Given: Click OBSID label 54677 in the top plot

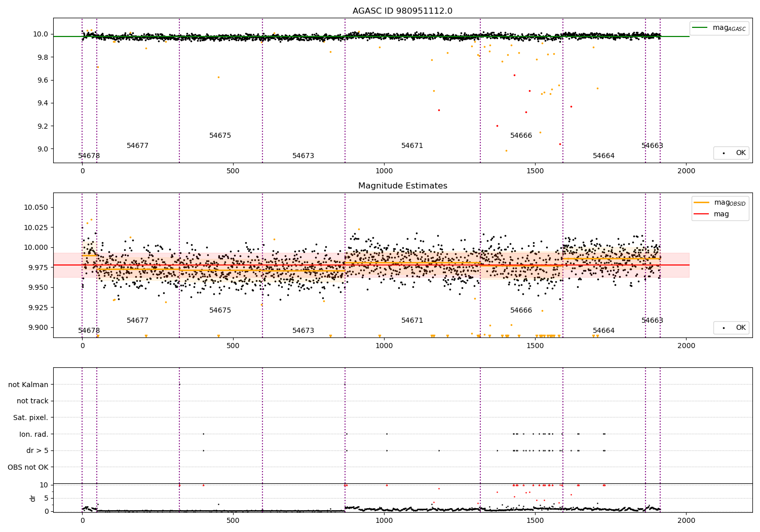Looking at the screenshot, I should (x=138, y=146).
